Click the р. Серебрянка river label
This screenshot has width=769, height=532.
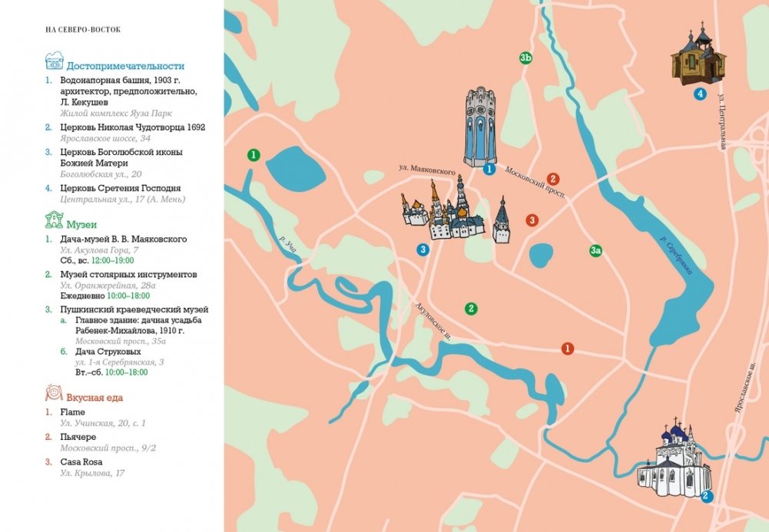point(677,256)
